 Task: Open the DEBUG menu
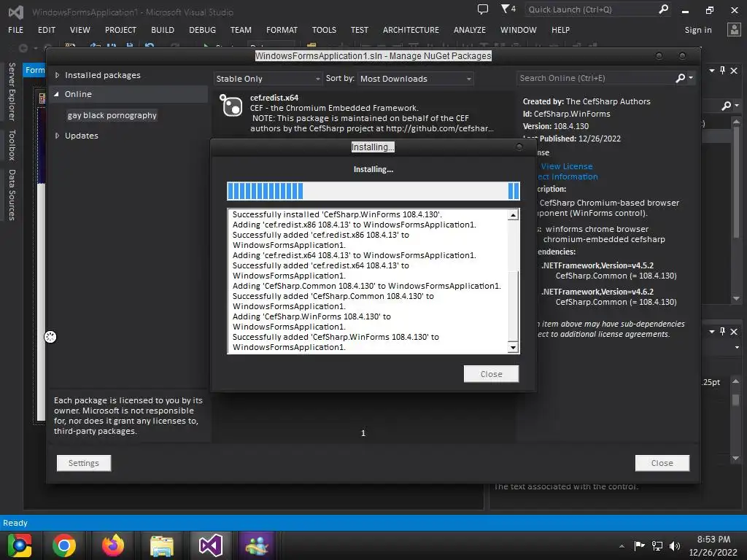[203, 30]
